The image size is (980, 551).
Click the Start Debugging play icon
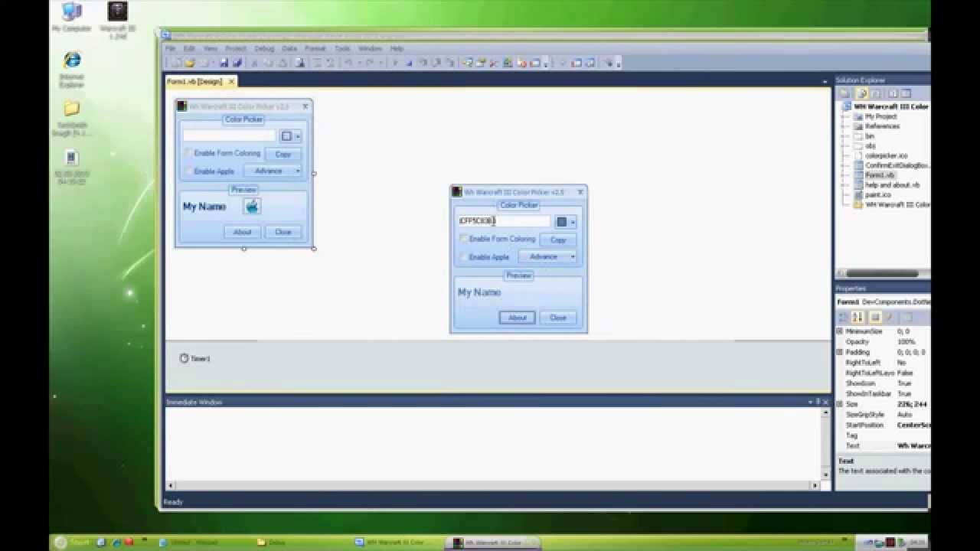tap(395, 63)
